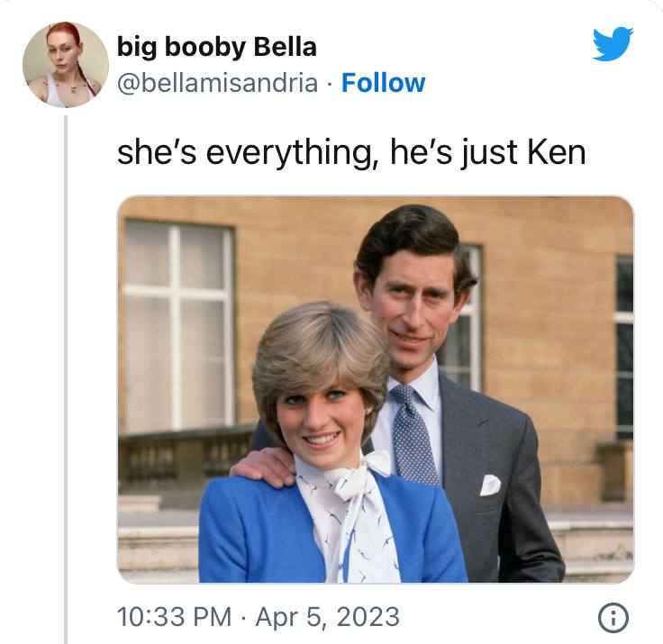Click the word everything in tweet

[288, 153]
